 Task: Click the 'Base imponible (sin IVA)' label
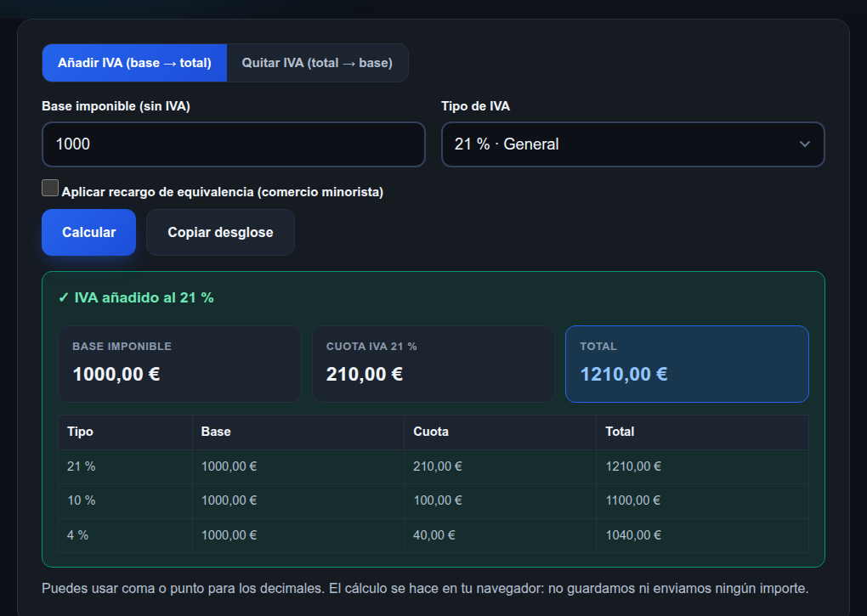coord(116,106)
